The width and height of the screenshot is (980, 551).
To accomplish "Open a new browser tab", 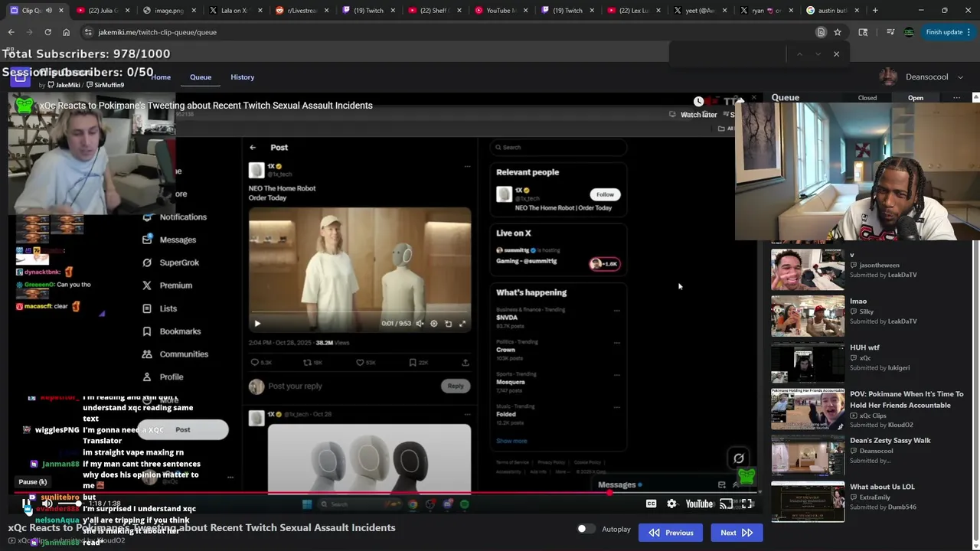I will (x=875, y=11).
